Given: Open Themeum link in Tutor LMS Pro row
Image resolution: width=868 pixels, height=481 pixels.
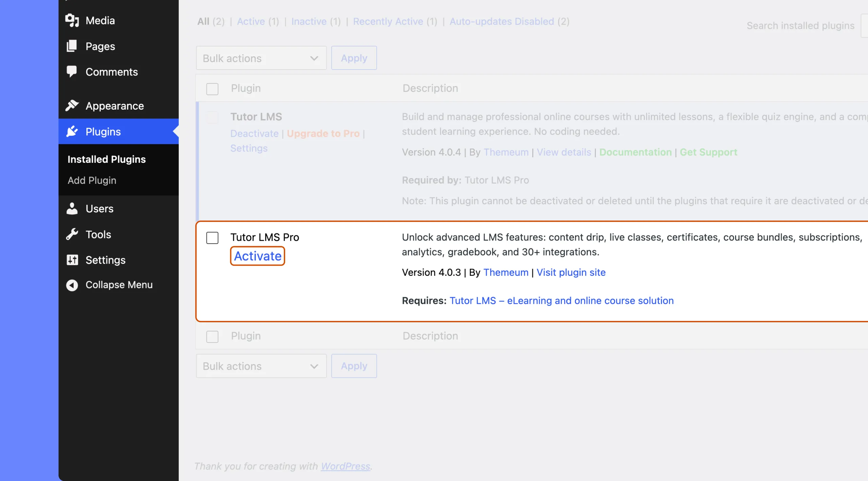Looking at the screenshot, I should (x=506, y=272).
